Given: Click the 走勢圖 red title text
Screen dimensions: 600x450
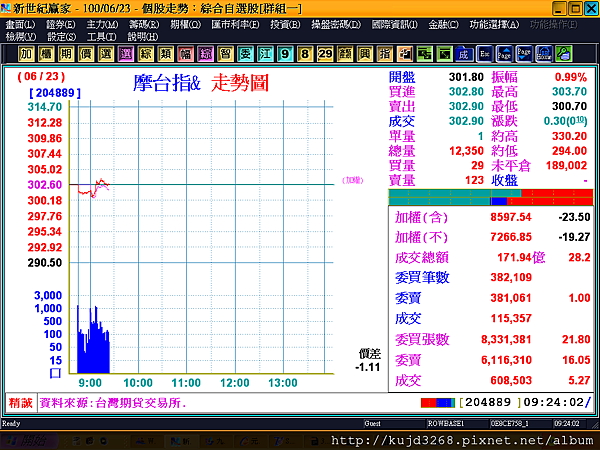Looking at the screenshot, I should coord(240,83).
